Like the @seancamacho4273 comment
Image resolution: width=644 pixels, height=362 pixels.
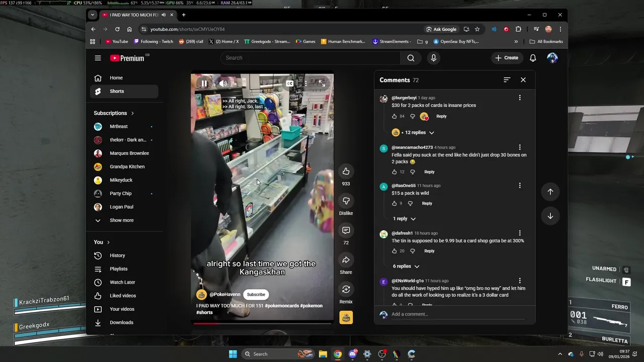394,172
